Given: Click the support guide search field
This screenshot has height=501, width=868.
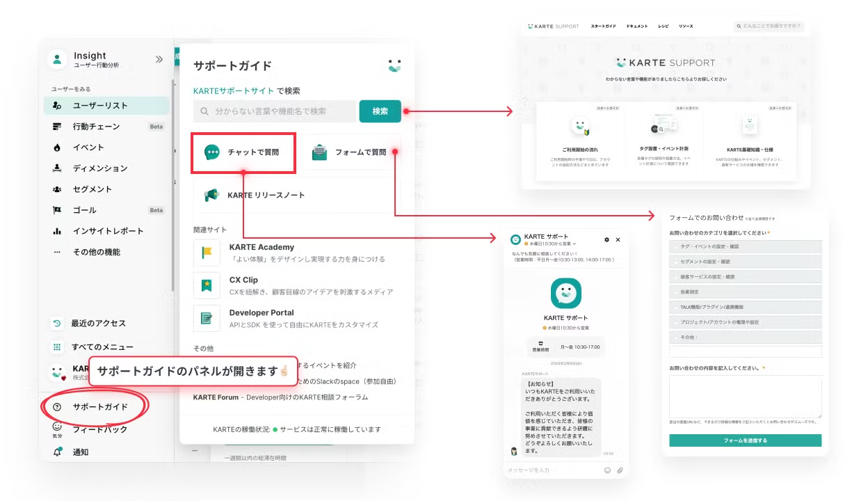Looking at the screenshot, I should coord(275,111).
